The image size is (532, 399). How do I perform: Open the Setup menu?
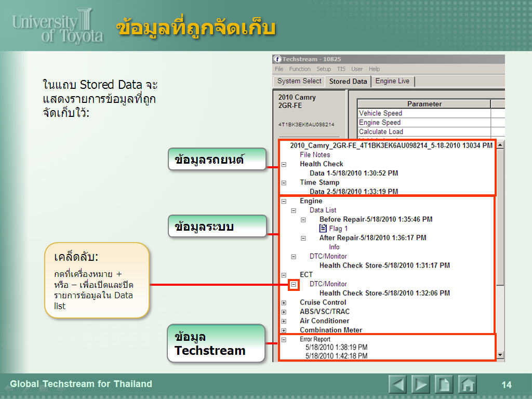click(x=324, y=69)
